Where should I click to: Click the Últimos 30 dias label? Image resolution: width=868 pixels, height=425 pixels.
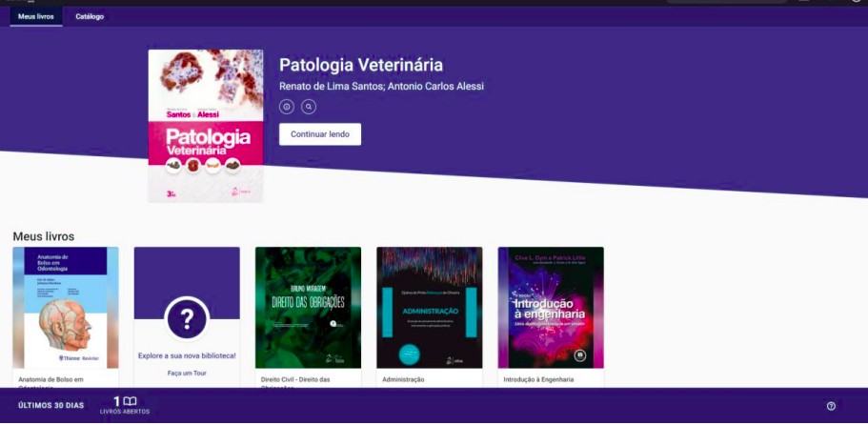(x=50, y=406)
